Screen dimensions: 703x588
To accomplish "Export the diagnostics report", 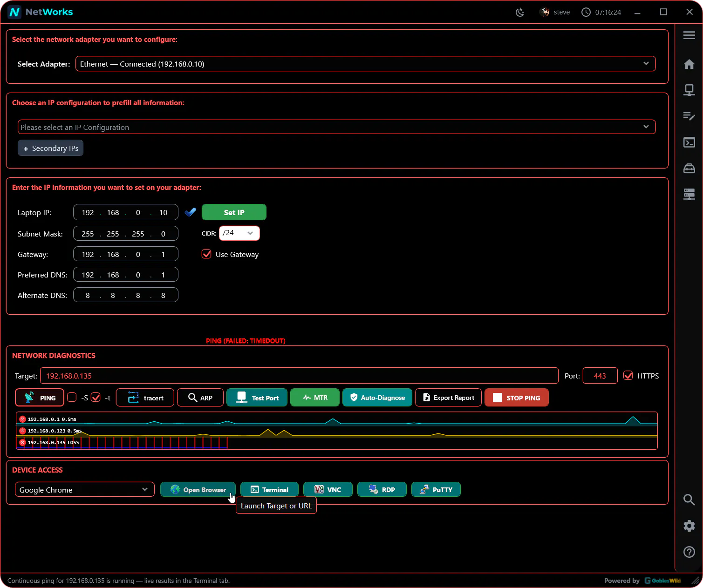I will (x=448, y=398).
